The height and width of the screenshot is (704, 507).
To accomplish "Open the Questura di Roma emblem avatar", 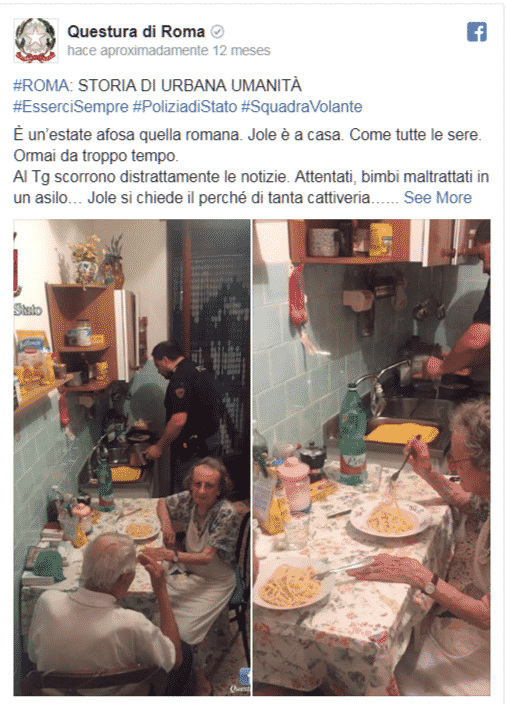I will [x=35, y=40].
